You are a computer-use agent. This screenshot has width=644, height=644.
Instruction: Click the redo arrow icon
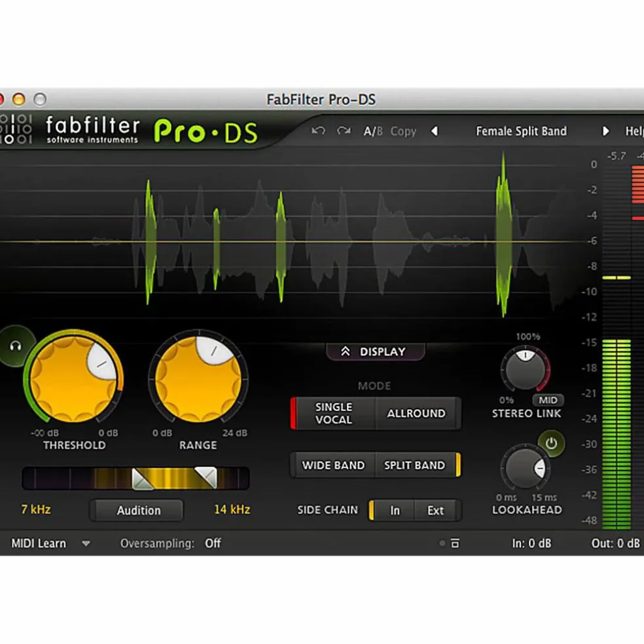coord(344,131)
